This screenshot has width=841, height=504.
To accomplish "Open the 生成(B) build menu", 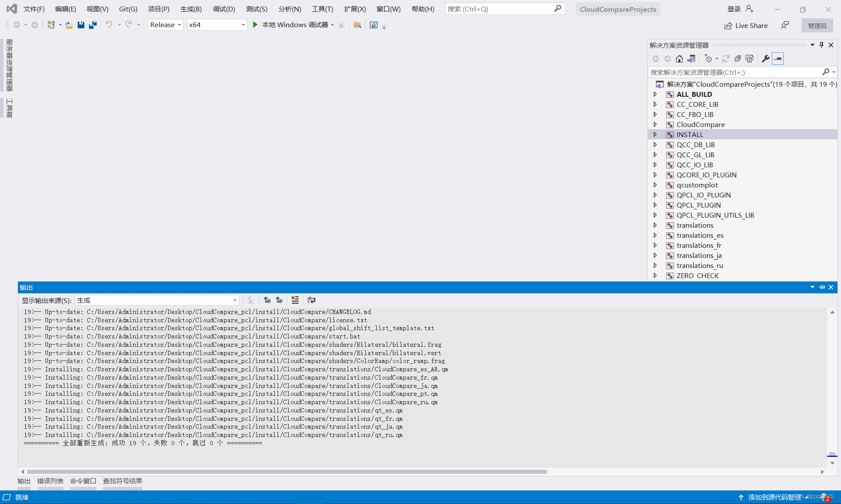I will pos(191,9).
